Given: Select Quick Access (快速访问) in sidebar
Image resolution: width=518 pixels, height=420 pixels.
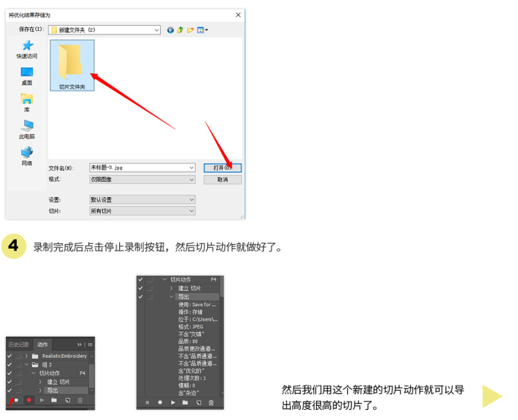Looking at the screenshot, I should tap(27, 49).
